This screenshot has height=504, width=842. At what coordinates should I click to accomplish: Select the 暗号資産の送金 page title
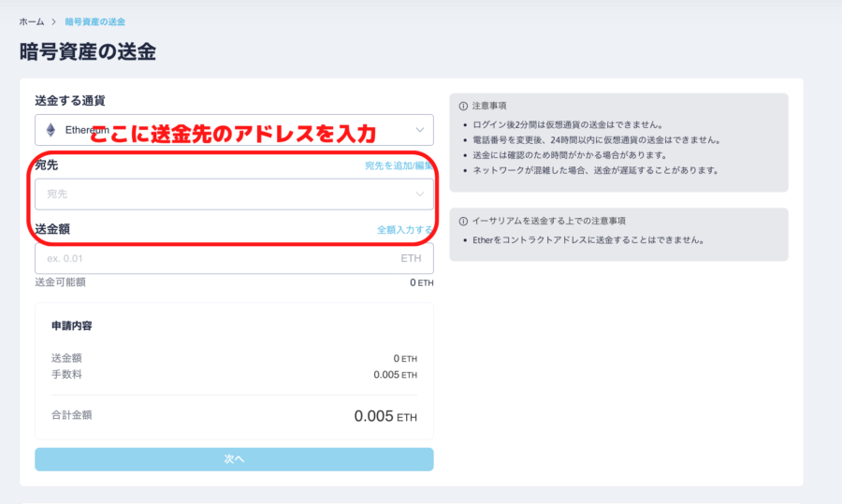(x=88, y=52)
